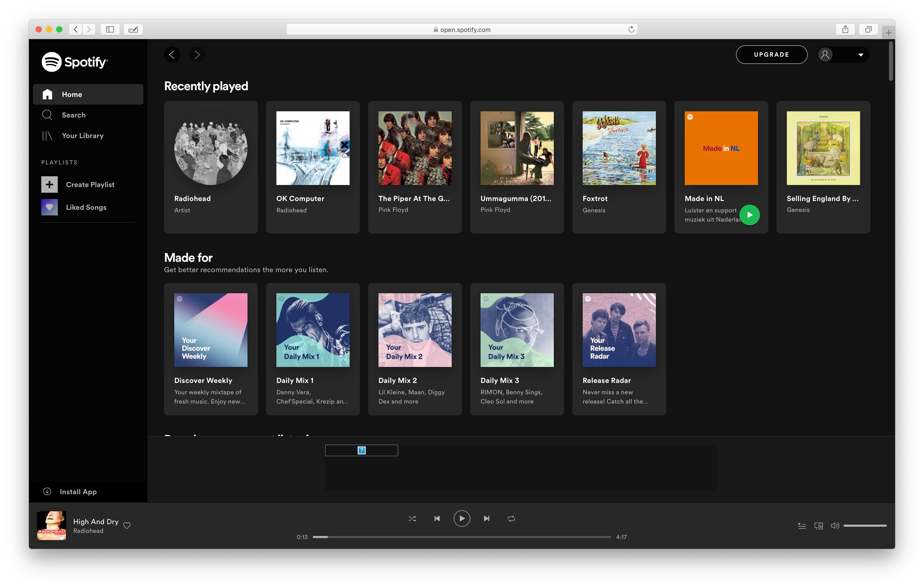Click the main play button
The height and width of the screenshot is (587, 924).
[x=462, y=518]
